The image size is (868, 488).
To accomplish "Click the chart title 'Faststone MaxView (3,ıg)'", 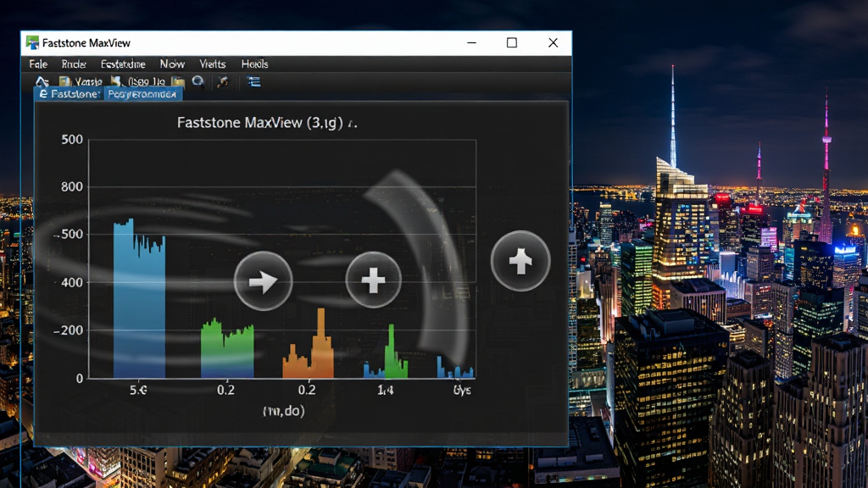I will click(259, 123).
